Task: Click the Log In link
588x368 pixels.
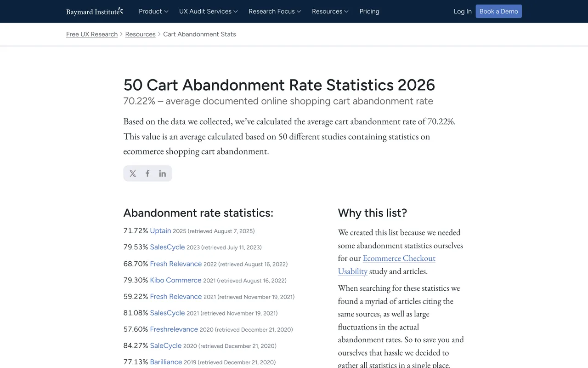Action: pos(463,11)
